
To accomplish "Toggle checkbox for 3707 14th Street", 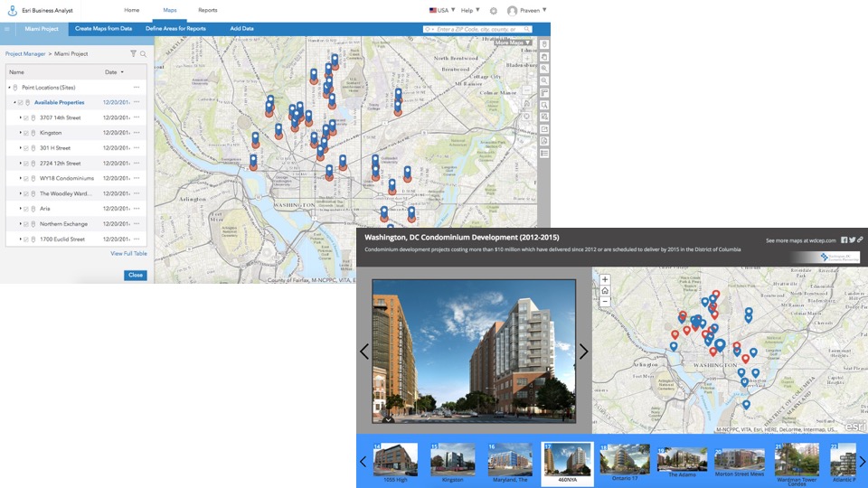I will 26,117.
